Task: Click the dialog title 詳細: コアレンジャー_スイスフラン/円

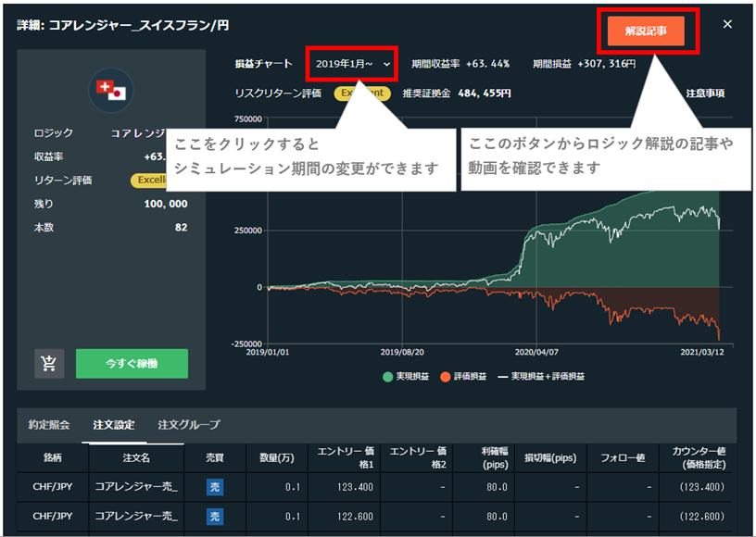Action: (x=123, y=25)
